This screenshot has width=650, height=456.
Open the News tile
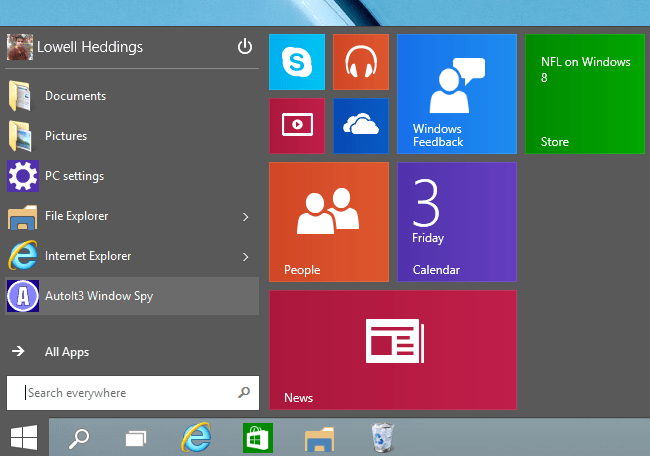pos(393,350)
